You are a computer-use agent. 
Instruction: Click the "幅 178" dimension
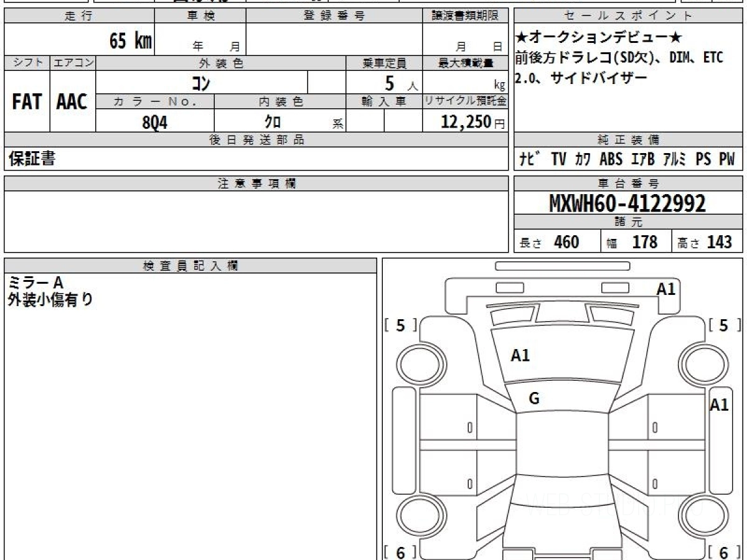click(632, 242)
